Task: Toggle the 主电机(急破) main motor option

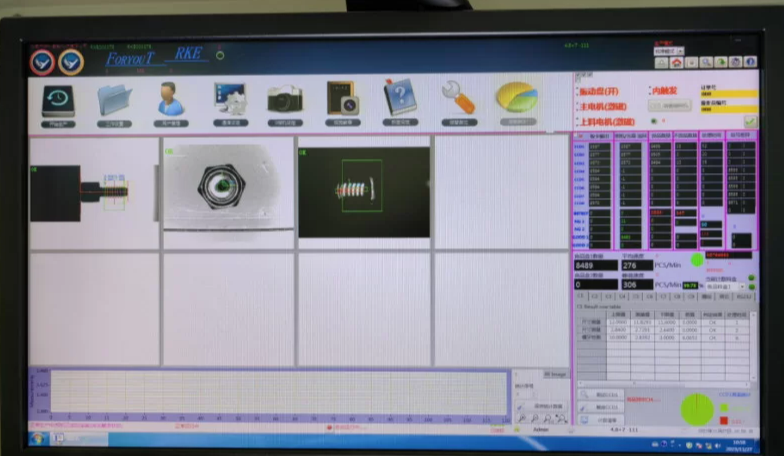Action: (x=602, y=106)
